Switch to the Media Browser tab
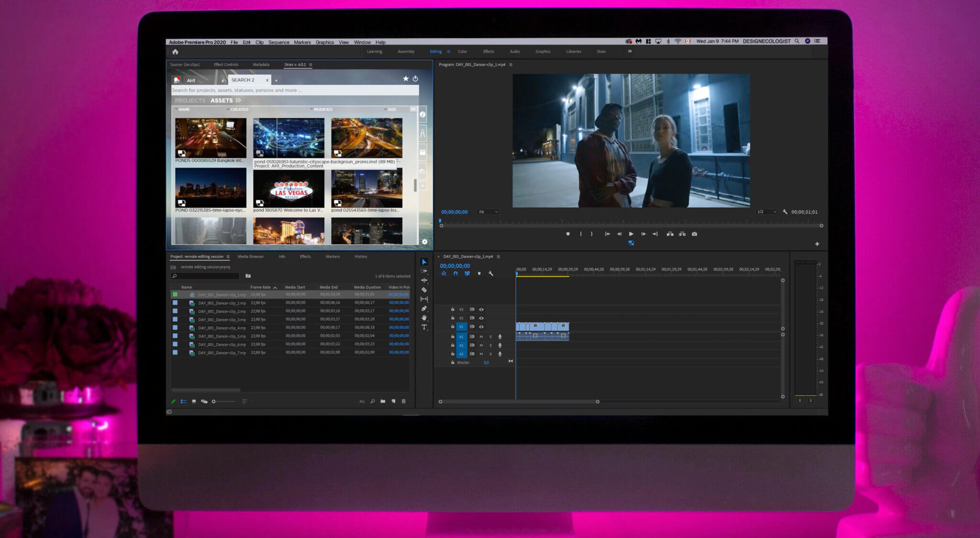Screen dimensions: 980x538 [x=250, y=257]
